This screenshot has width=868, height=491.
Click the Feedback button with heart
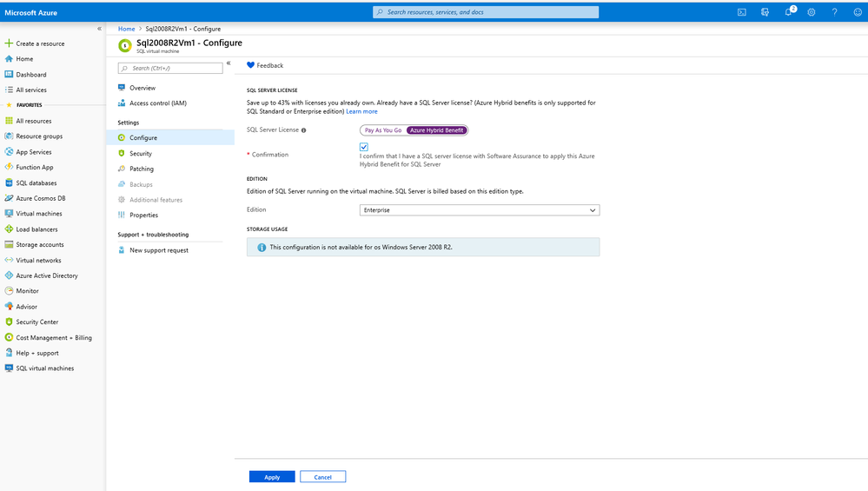265,65
